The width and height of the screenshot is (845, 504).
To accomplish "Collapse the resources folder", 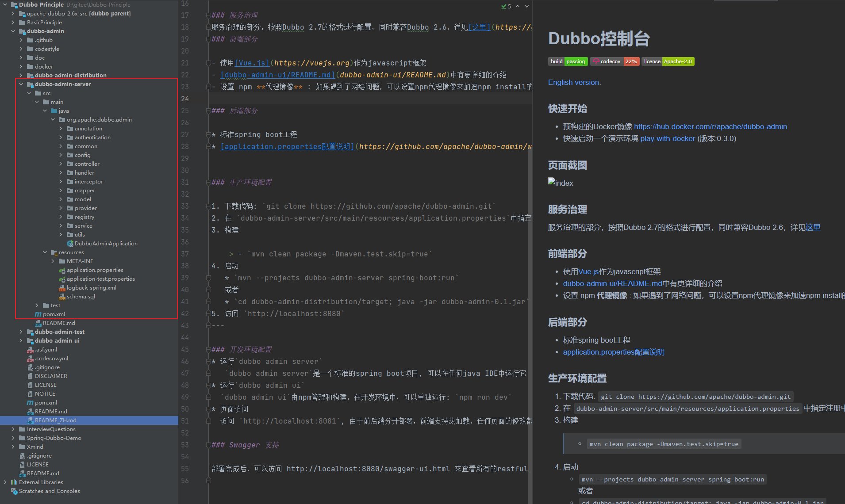I will (45, 252).
